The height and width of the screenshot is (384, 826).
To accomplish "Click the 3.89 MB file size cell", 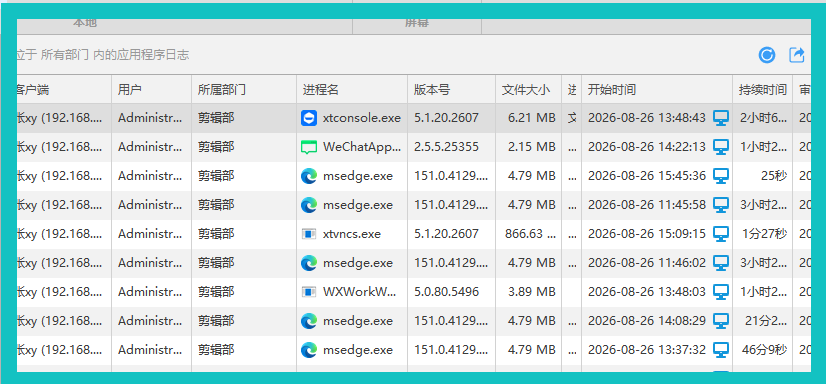I will pos(532,292).
